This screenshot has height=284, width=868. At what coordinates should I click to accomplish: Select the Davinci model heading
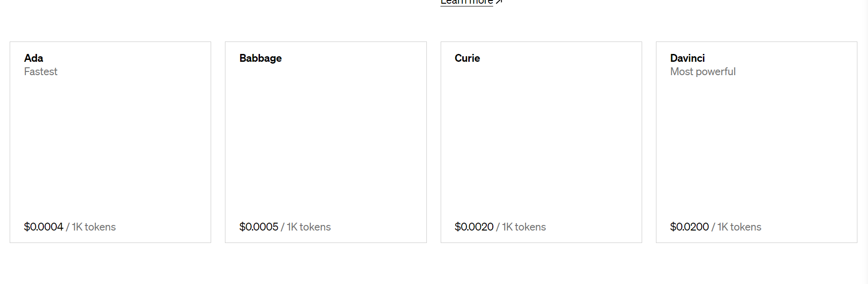(687, 58)
